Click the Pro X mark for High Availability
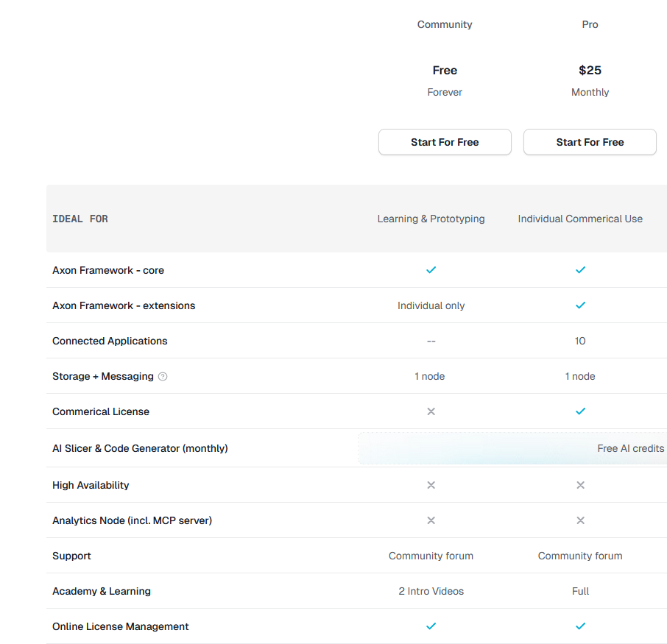This screenshot has height=644, width=667. pyautogui.click(x=580, y=485)
